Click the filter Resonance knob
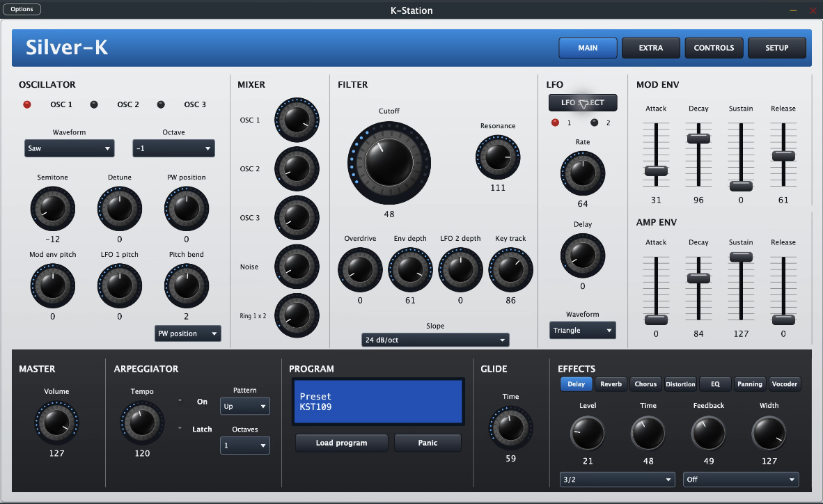The image size is (823, 504). [x=498, y=157]
